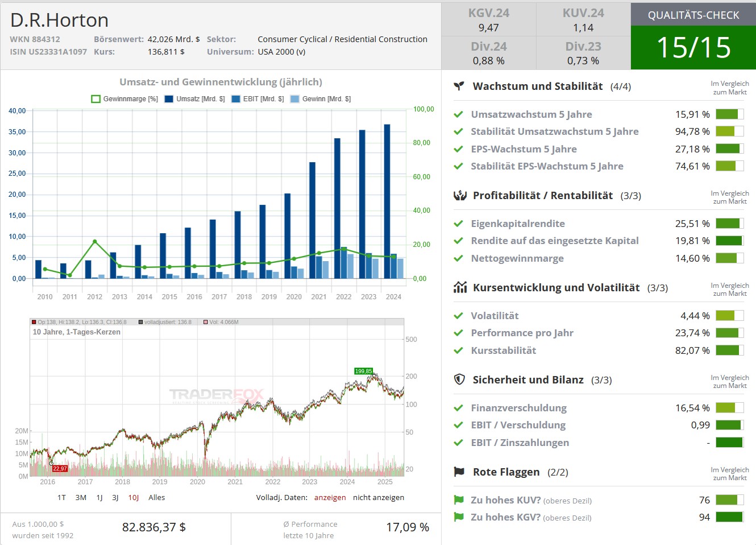This screenshot has width=756, height=545.
Task: Click the D.R.Horton company title
Action: click(x=59, y=20)
